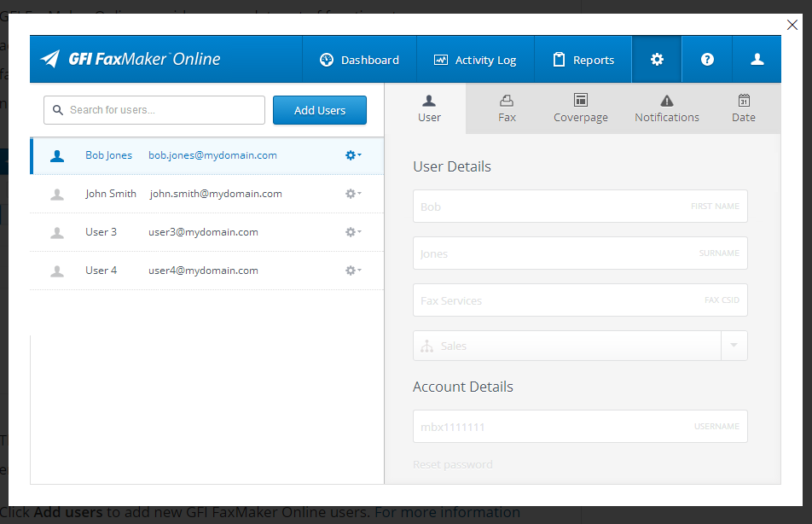
Task: Open the help question mark icon
Action: point(707,60)
